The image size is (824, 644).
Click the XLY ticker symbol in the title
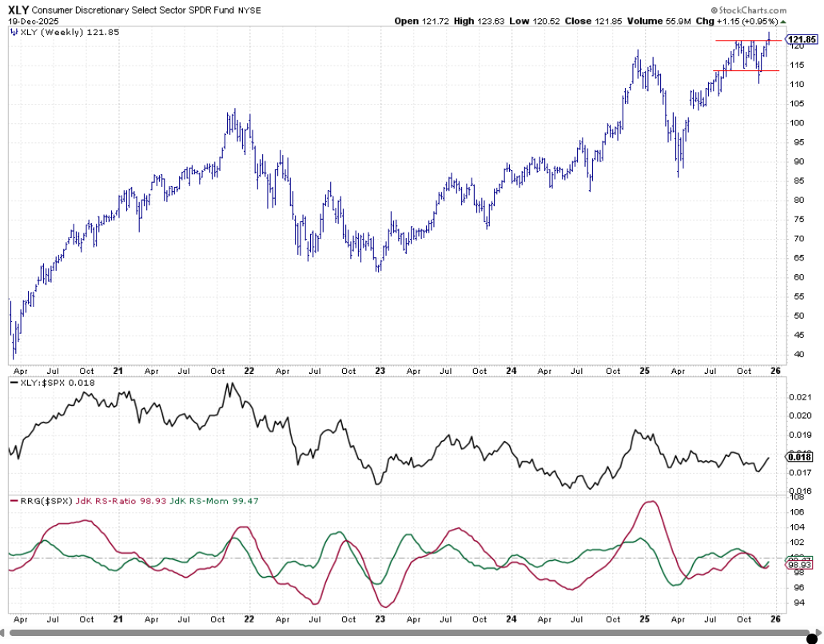click(x=19, y=10)
